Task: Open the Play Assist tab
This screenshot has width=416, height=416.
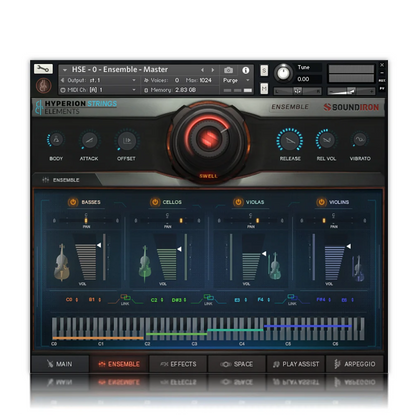Action: point(296,364)
